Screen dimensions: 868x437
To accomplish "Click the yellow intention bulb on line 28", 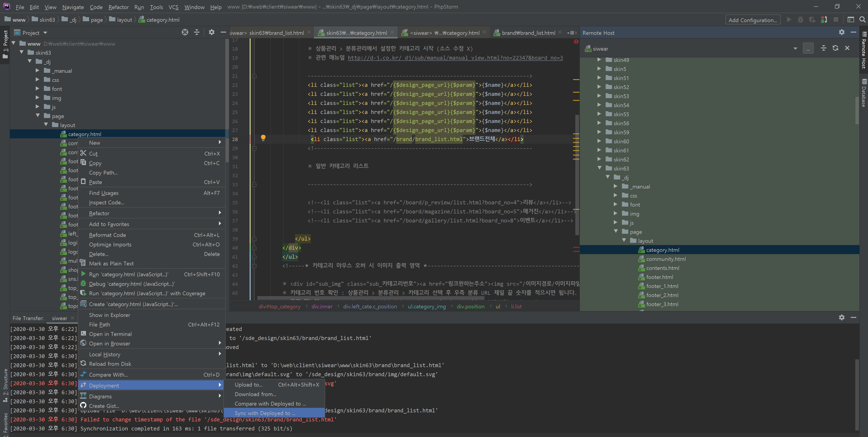I will coord(263,137).
